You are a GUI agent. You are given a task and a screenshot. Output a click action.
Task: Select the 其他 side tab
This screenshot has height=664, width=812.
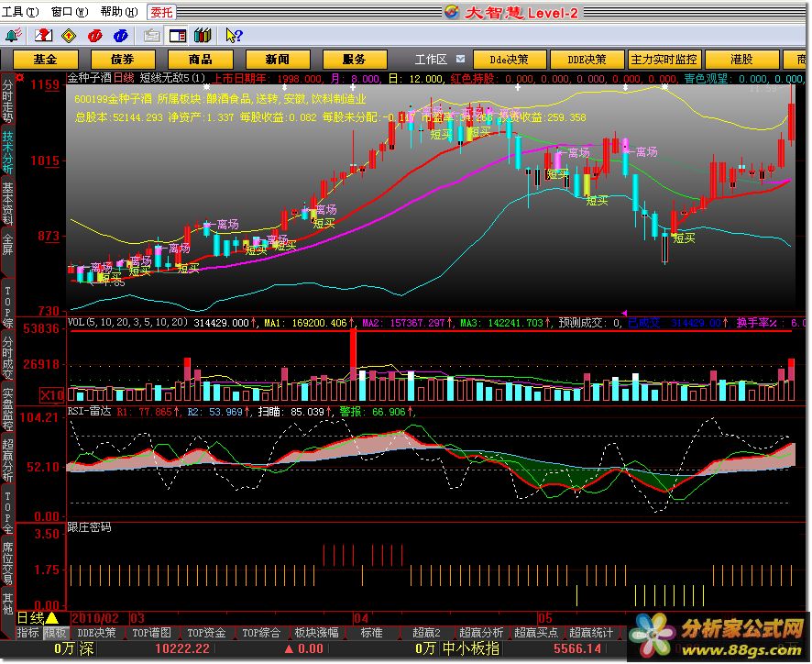click(x=7, y=603)
